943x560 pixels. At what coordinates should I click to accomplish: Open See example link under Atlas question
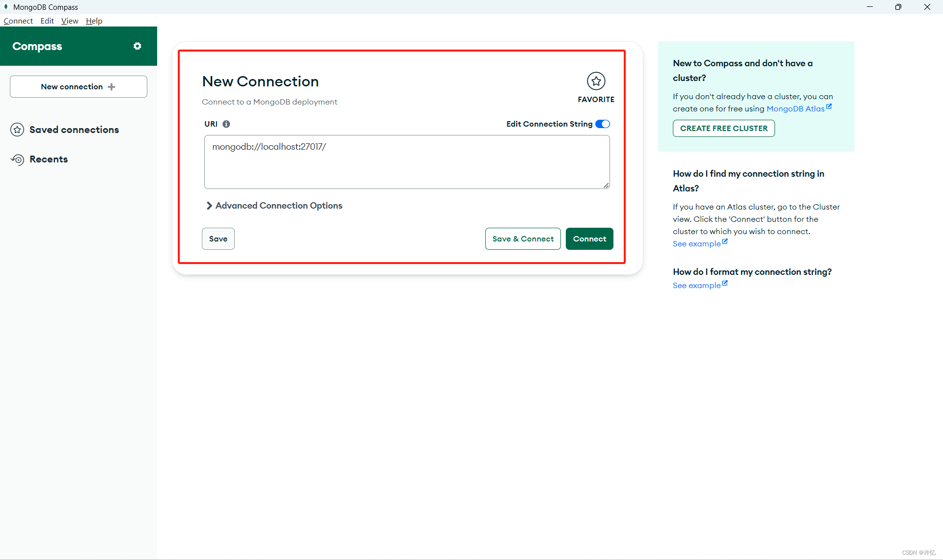[x=700, y=244]
